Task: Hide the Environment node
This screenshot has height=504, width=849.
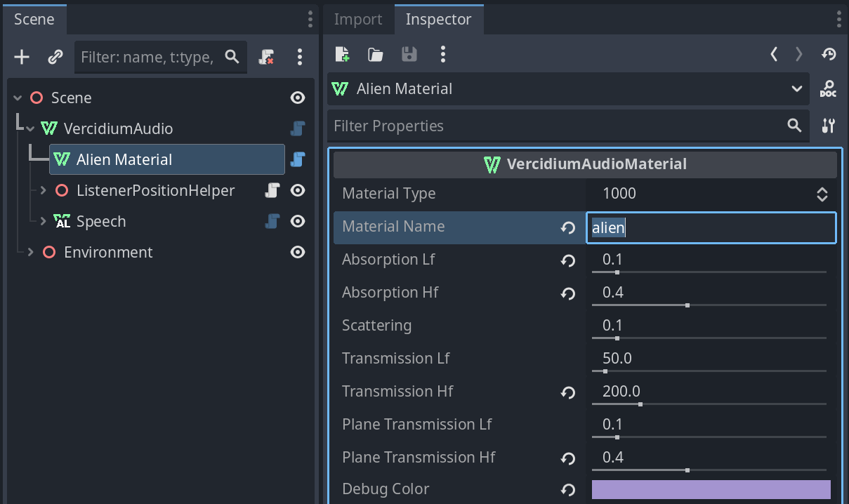Action: [298, 252]
